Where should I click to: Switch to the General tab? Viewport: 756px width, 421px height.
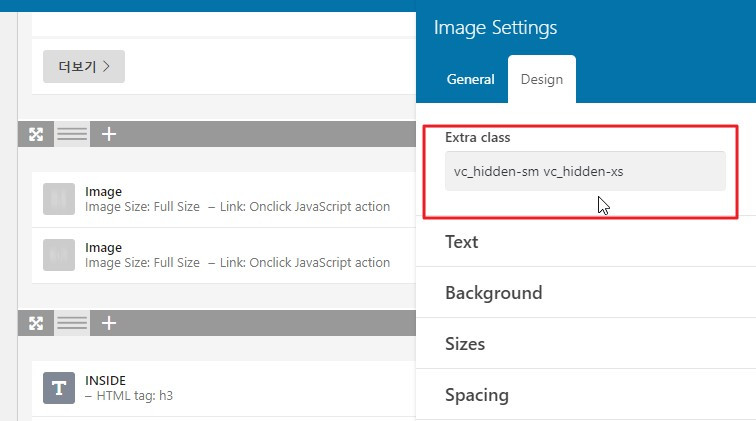pos(470,79)
